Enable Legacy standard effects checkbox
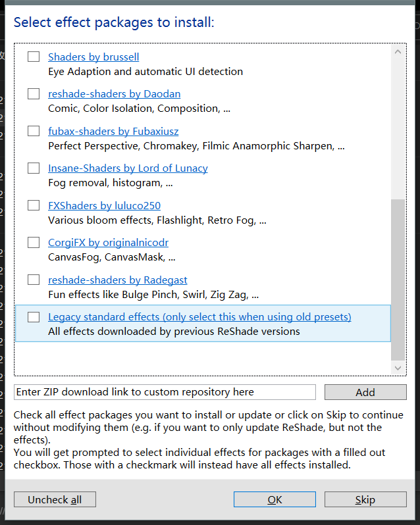420x525 pixels. pos(34,316)
